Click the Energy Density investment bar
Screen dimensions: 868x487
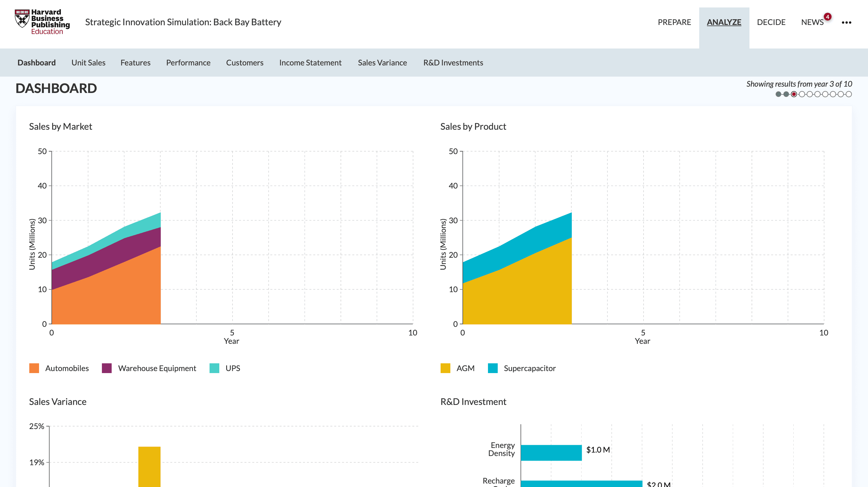pos(551,452)
